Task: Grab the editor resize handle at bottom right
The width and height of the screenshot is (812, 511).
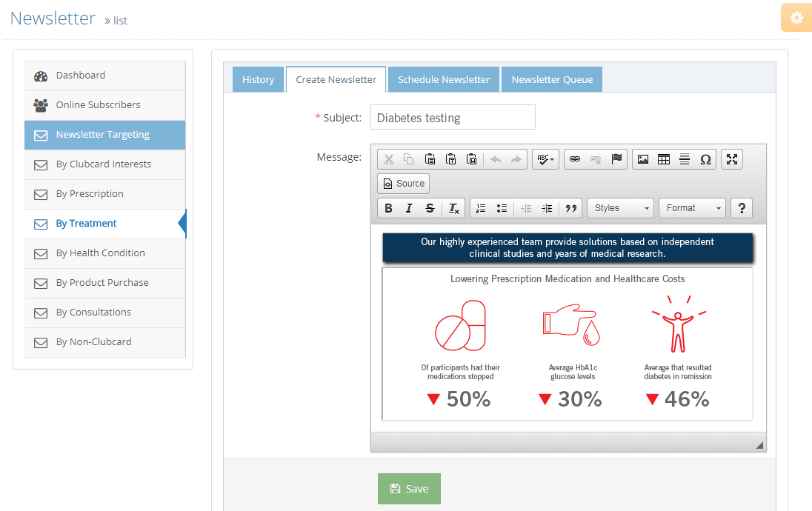Action: point(759,445)
